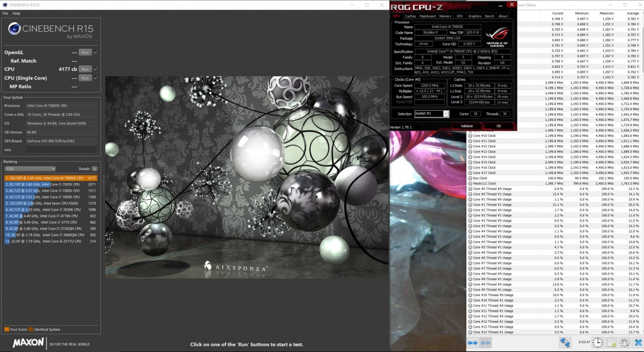The width and height of the screenshot is (644, 352).
Task: Switch to the Caches tab in CPU-Z
Action: [410, 16]
